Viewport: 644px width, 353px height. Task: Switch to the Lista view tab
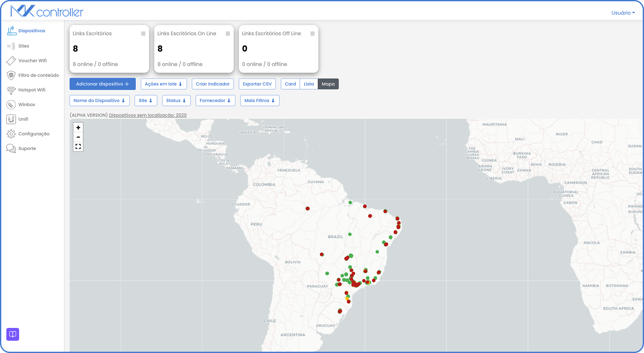click(309, 84)
